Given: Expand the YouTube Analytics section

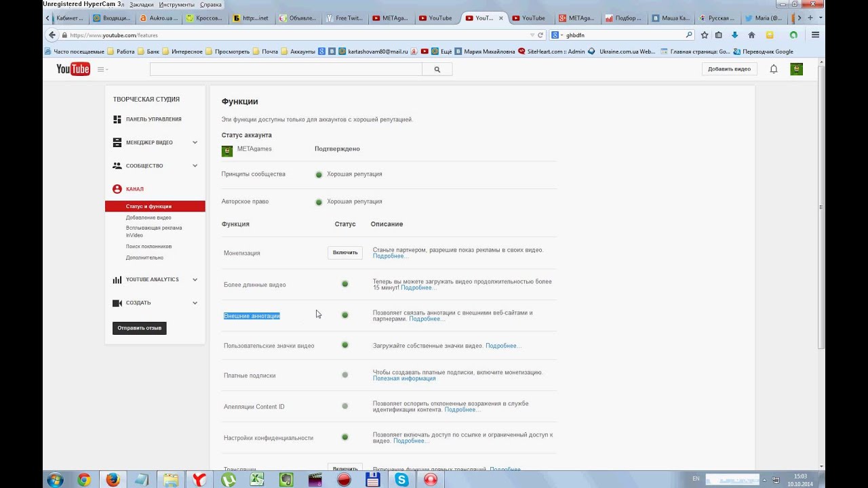Looking at the screenshot, I should (x=195, y=279).
